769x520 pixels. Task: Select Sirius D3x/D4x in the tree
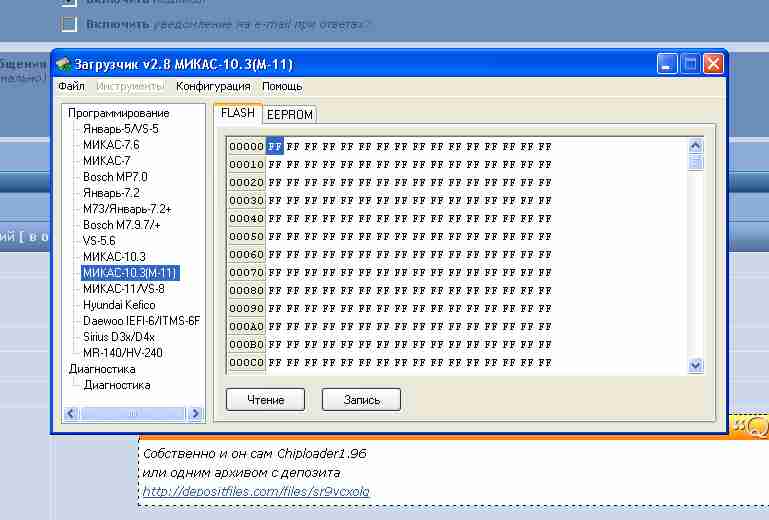[119, 337]
